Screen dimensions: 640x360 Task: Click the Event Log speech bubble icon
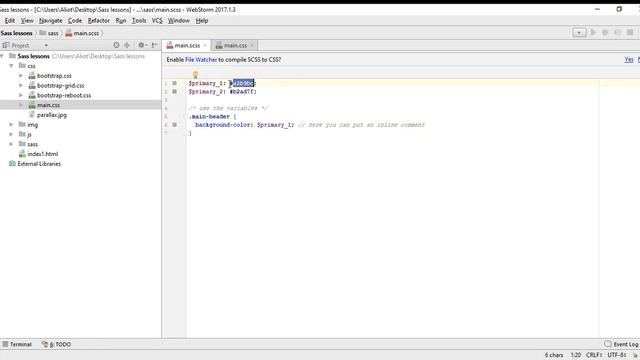(608, 344)
